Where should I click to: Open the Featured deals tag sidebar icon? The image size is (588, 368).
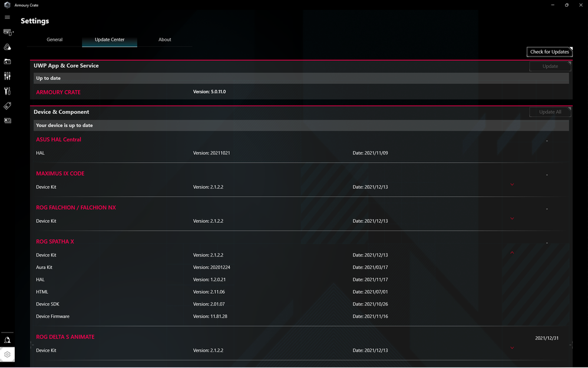7,106
